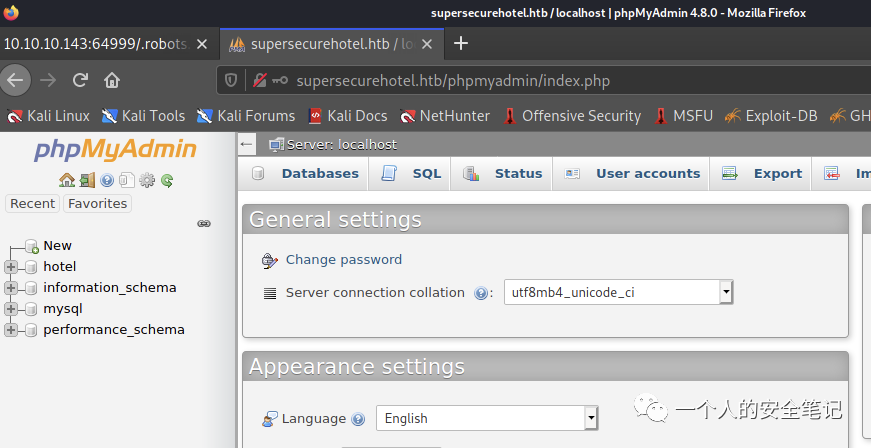Screen dimensions: 871x448
Task: Reload navigation panel green refresh icon
Action: pos(167,180)
